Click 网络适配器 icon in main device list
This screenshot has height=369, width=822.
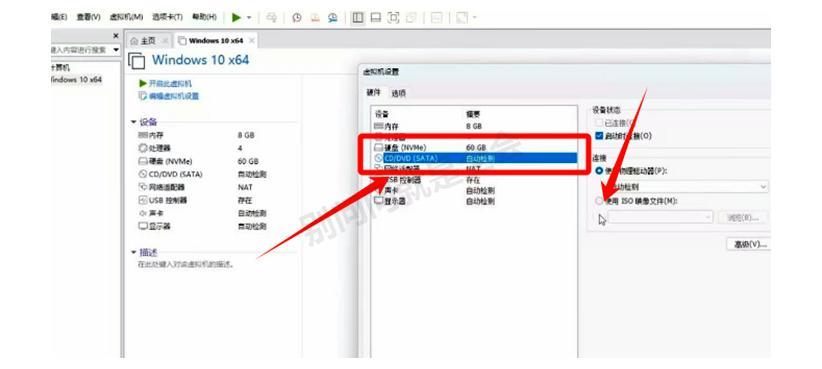tap(143, 187)
